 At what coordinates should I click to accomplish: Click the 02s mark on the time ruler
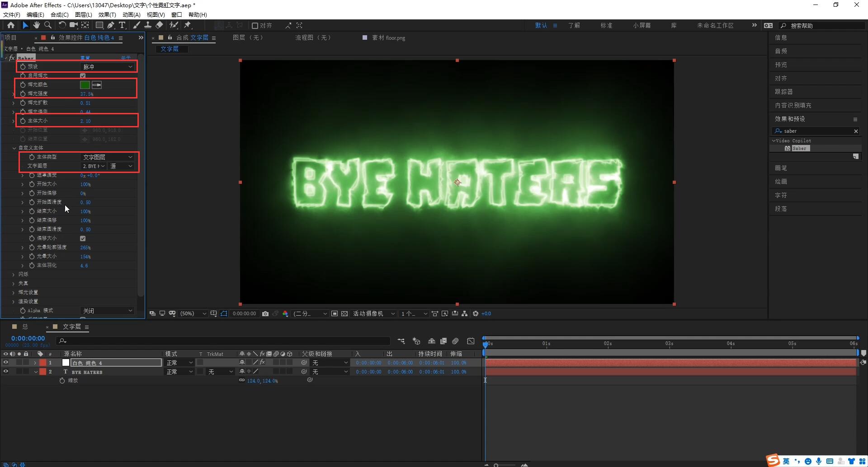[608, 344]
